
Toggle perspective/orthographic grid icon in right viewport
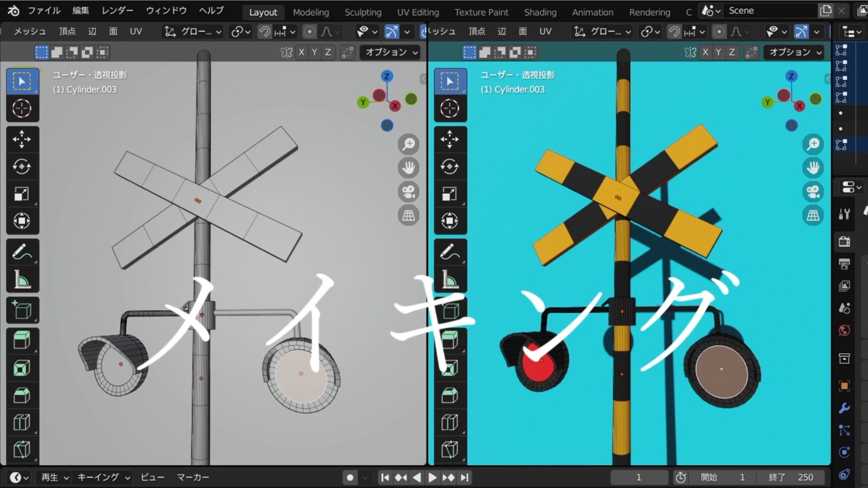pos(813,216)
